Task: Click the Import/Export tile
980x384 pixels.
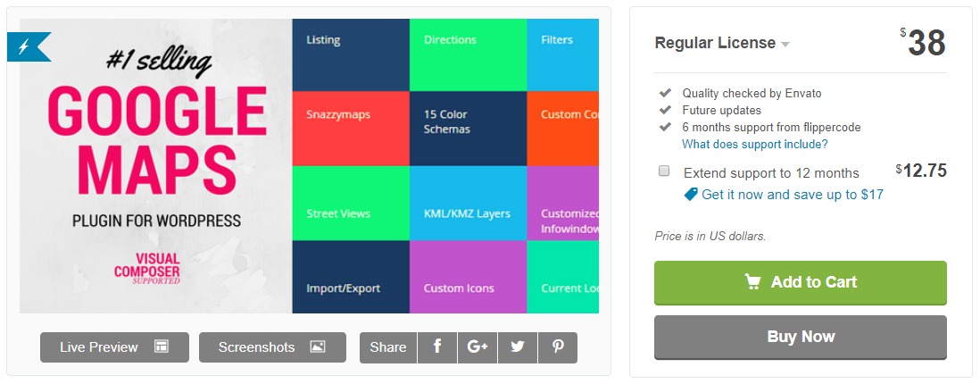Action: (x=351, y=277)
